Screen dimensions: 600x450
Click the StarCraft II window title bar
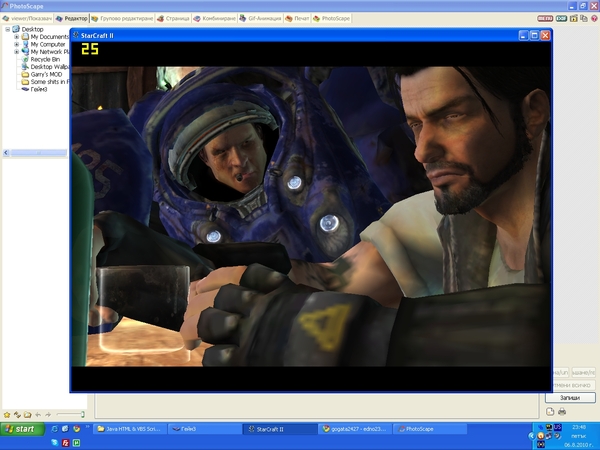pyautogui.click(x=295, y=36)
